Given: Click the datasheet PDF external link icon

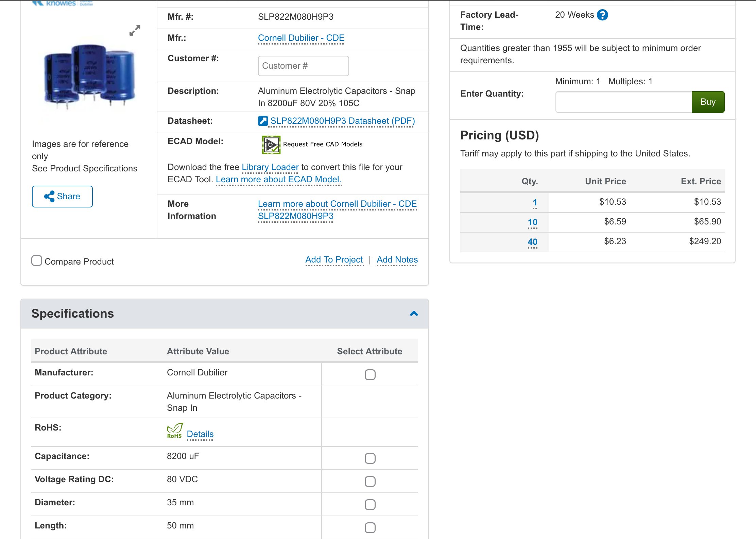Looking at the screenshot, I should click(x=263, y=121).
